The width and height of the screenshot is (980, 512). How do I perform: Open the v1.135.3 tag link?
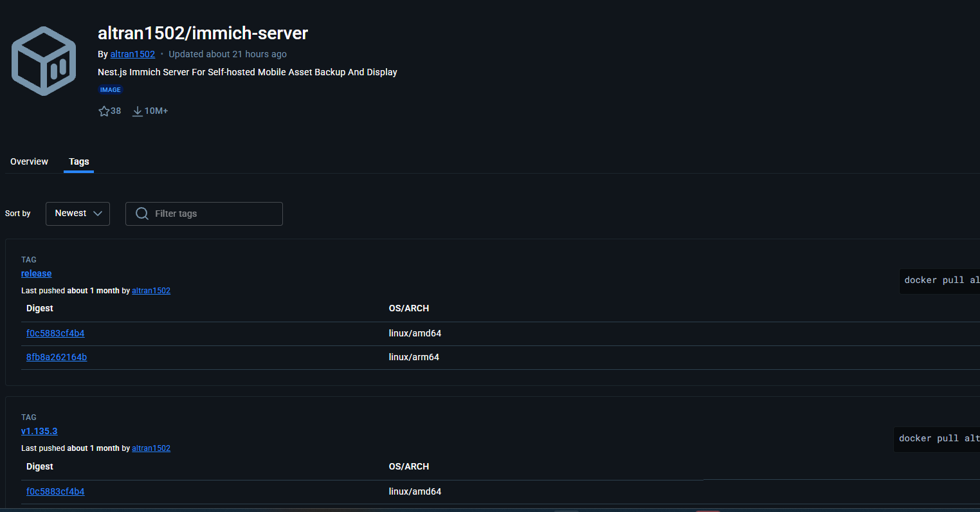tap(39, 431)
